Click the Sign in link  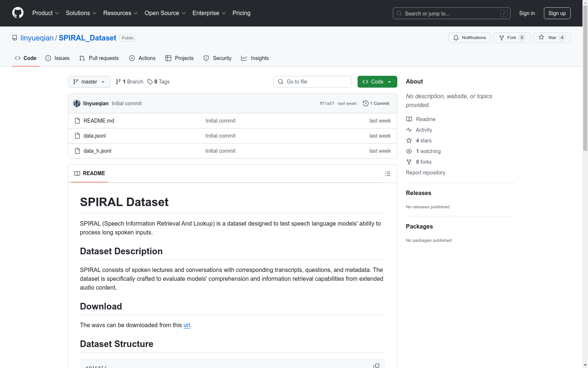(x=527, y=13)
